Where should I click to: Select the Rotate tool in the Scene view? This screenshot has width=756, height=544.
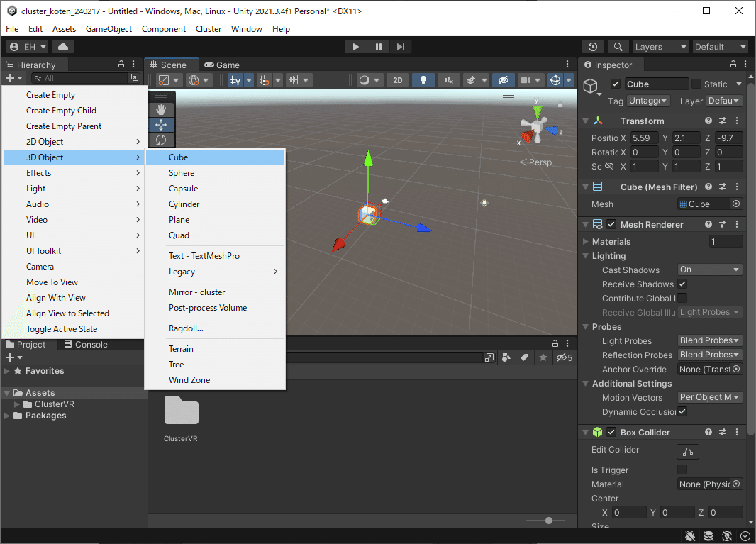161,140
